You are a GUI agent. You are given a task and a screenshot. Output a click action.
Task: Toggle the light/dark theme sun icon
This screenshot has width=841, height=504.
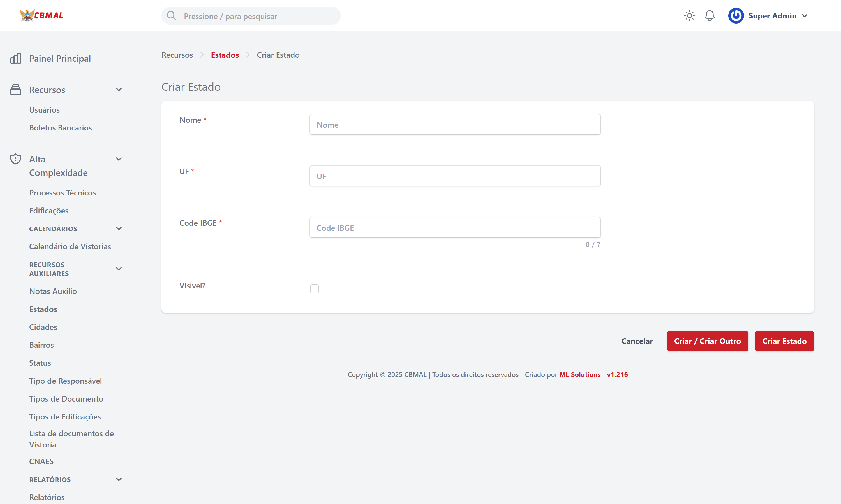point(689,16)
